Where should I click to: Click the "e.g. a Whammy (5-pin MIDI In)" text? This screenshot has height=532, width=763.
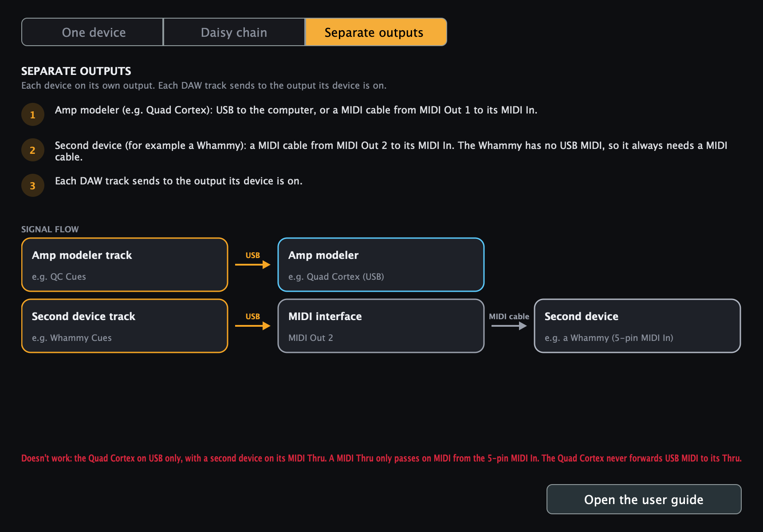tap(609, 338)
